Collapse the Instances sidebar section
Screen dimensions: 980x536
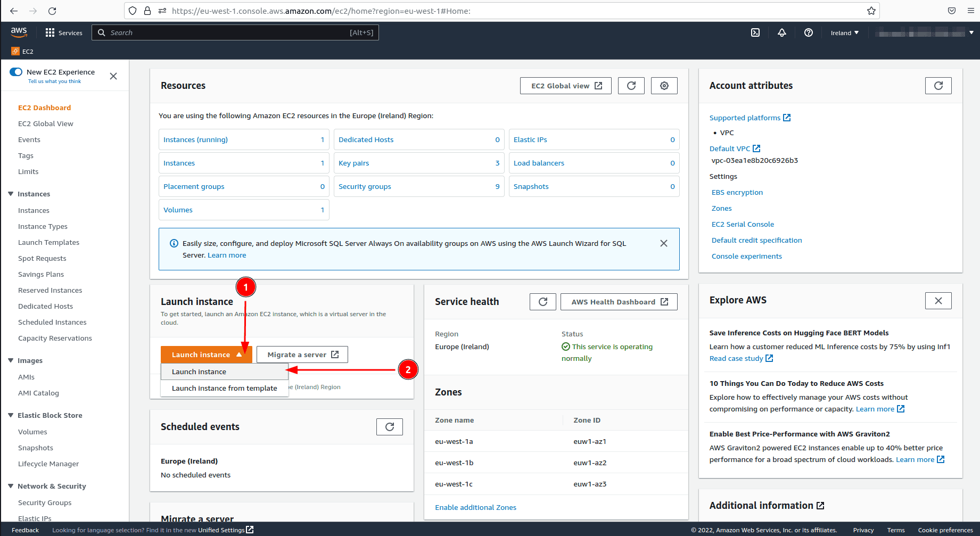click(11, 194)
